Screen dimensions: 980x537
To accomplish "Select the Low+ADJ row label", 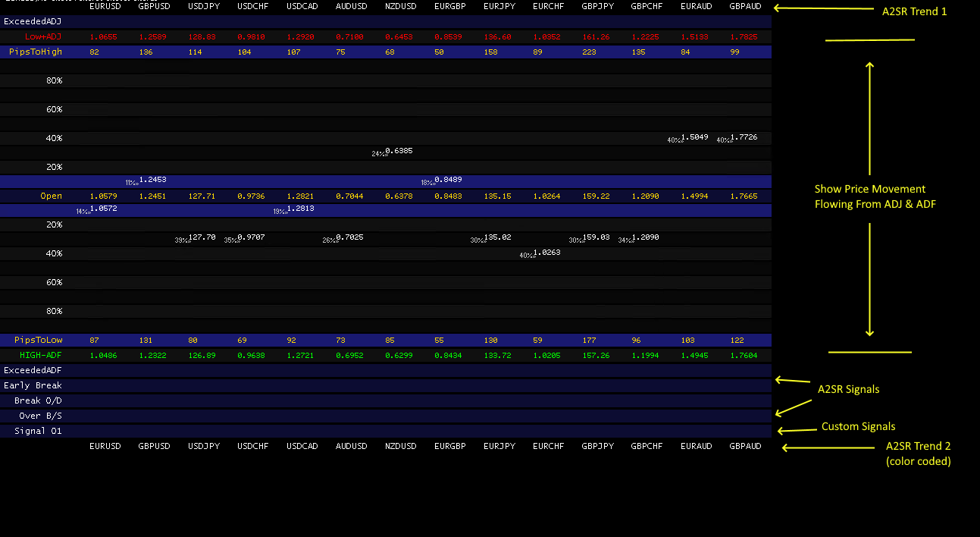I will (43, 36).
